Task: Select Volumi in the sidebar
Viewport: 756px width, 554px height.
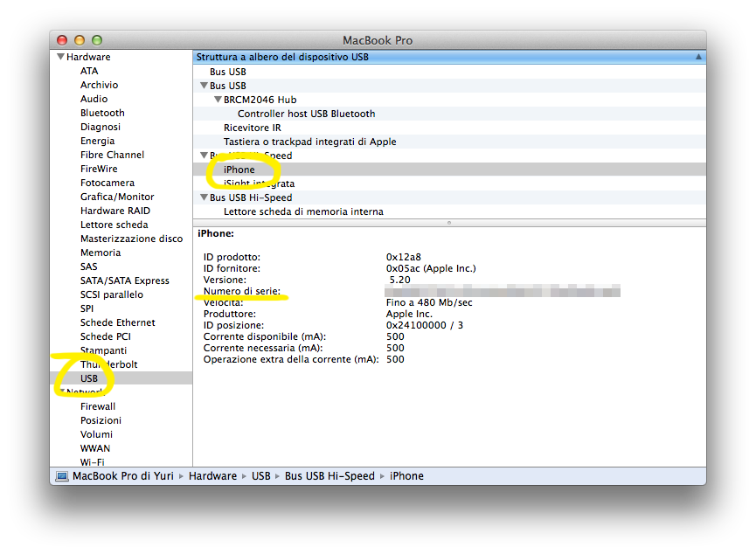Action: coord(96,434)
